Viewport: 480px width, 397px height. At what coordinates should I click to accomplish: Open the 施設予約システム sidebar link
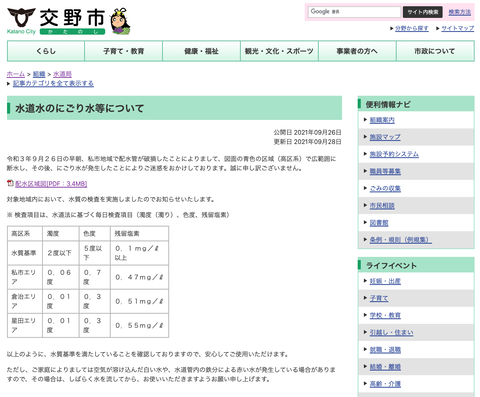pyautogui.click(x=394, y=154)
